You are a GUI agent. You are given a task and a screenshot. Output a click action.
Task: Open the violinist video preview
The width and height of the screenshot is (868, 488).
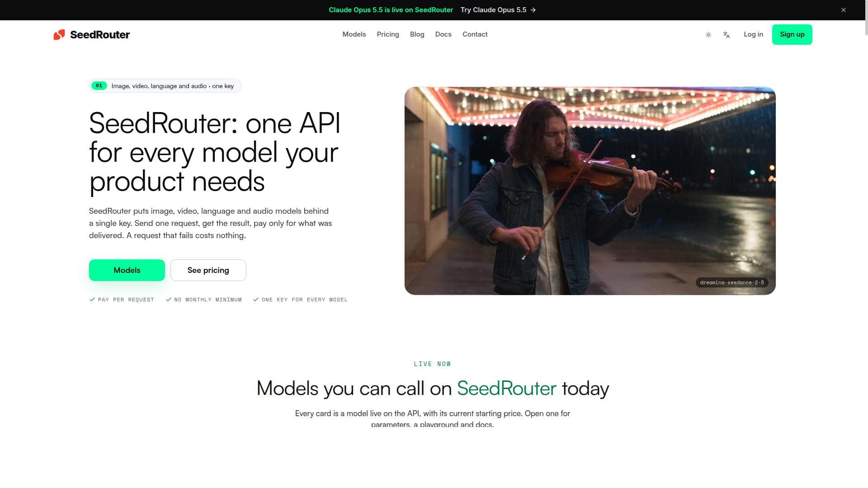click(590, 191)
